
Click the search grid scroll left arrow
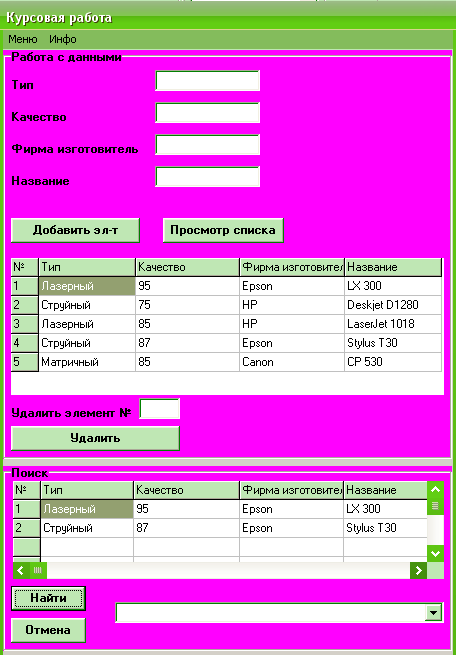(x=21, y=570)
